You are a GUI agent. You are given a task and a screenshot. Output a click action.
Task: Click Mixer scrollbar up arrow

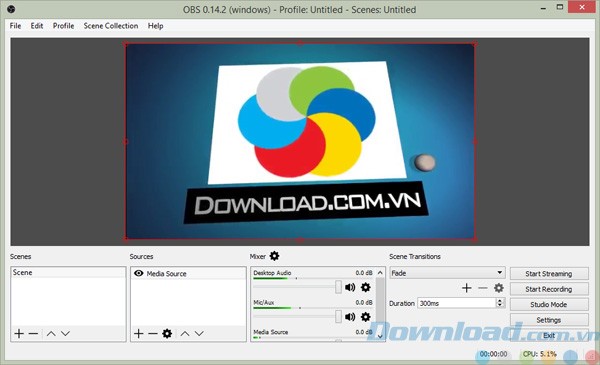tap(380, 273)
